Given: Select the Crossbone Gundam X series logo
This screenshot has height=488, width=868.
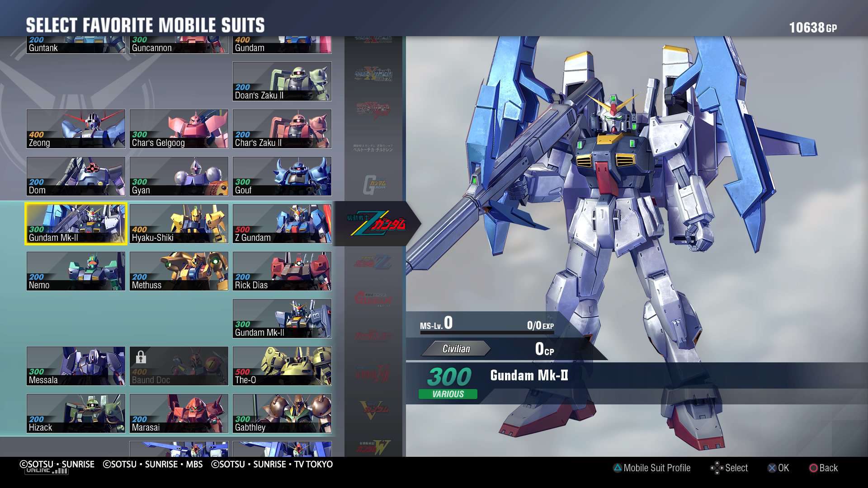Looking at the screenshot, I should (x=373, y=74).
